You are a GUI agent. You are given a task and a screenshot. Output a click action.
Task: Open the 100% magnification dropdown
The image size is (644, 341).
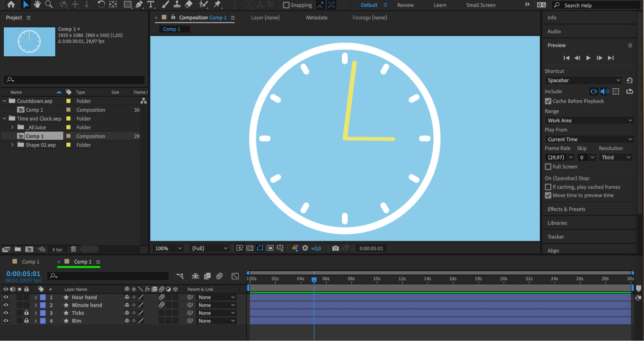coord(168,248)
